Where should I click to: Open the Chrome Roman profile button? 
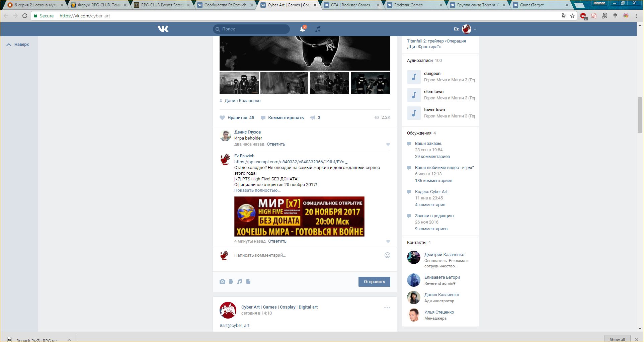pos(599,3)
